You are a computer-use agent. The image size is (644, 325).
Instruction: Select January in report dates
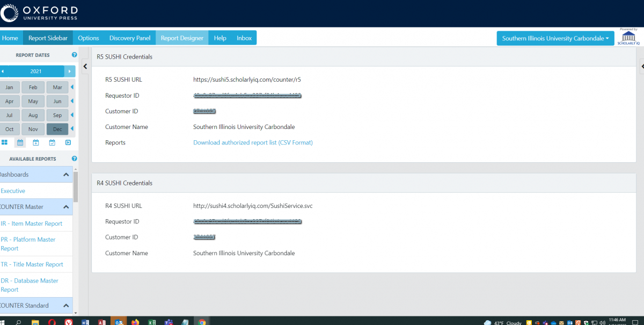pos(9,87)
